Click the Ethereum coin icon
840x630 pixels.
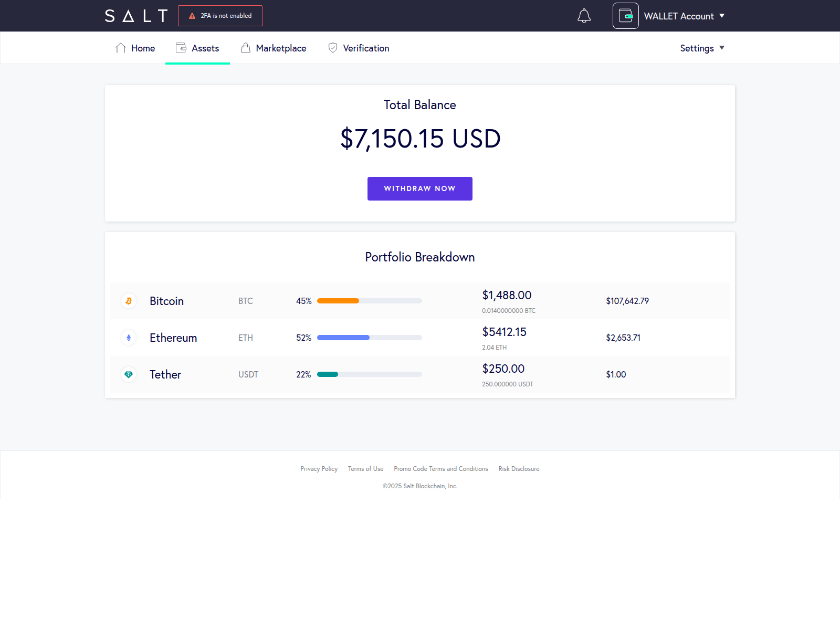click(x=129, y=338)
